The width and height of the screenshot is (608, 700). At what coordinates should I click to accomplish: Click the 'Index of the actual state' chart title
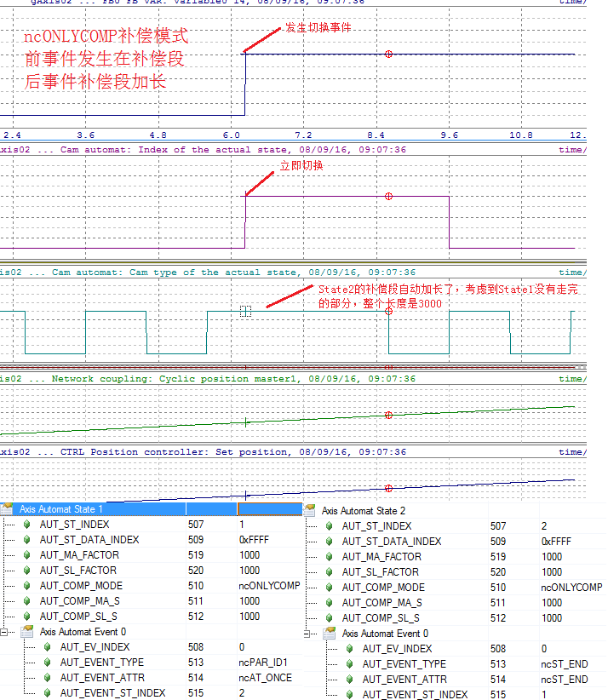pos(203,150)
